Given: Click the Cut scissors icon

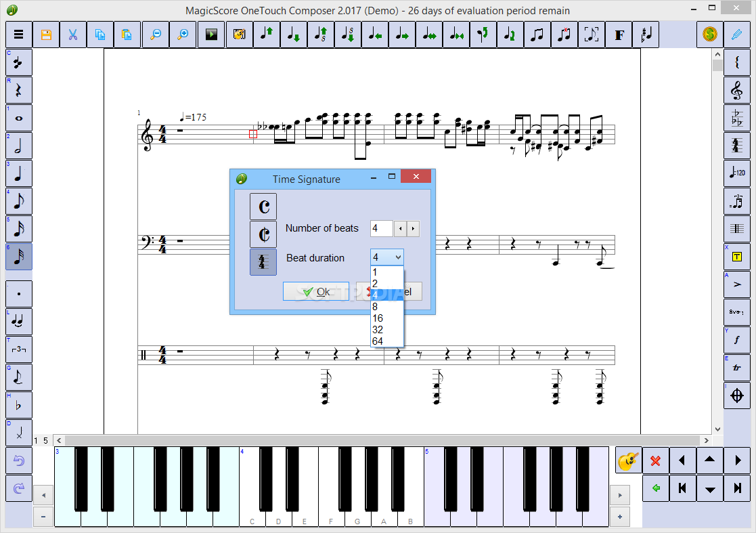Looking at the screenshot, I should coord(73,35).
